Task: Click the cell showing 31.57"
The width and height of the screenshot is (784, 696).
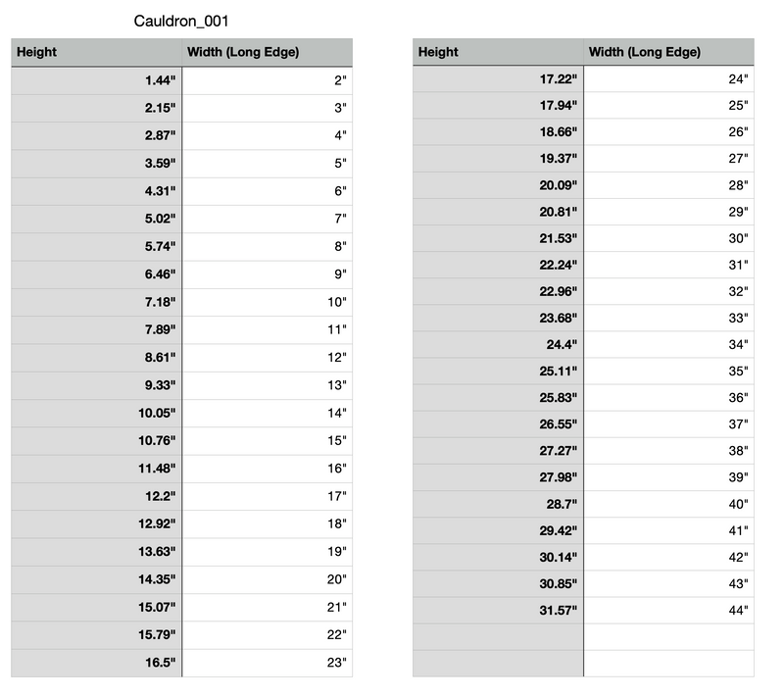Action: (498, 611)
